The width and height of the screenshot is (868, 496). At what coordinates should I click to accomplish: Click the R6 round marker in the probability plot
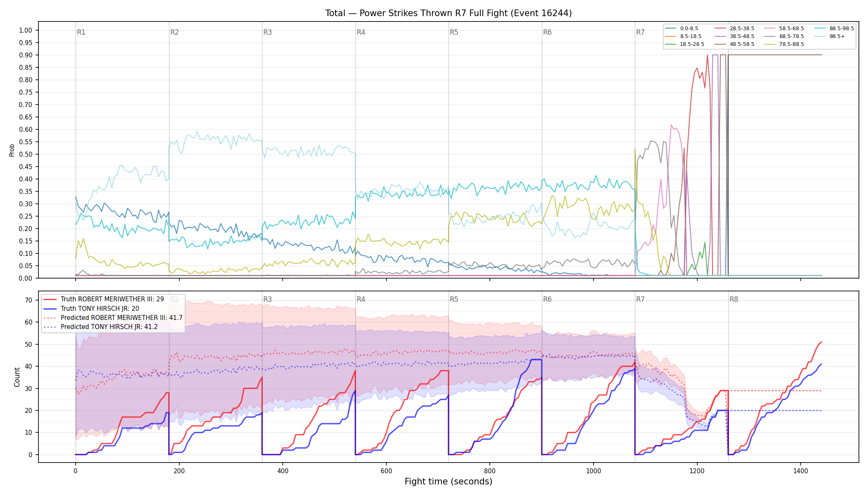547,32
